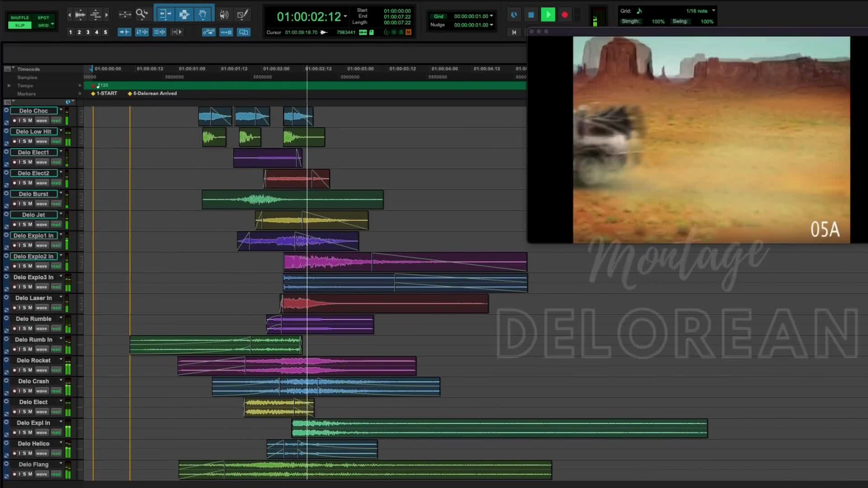This screenshot has width=868, height=488.
Task: Click Return to Zero transport button
Action: [x=514, y=32]
